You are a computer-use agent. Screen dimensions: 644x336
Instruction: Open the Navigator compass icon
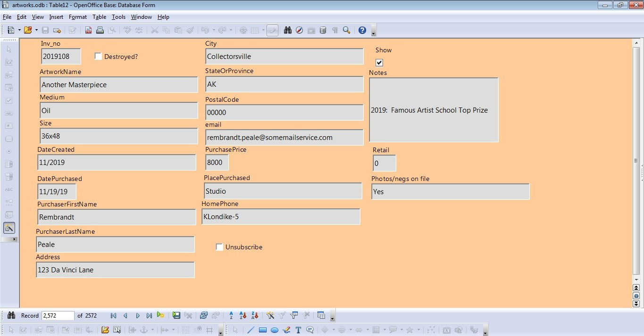[299, 30]
